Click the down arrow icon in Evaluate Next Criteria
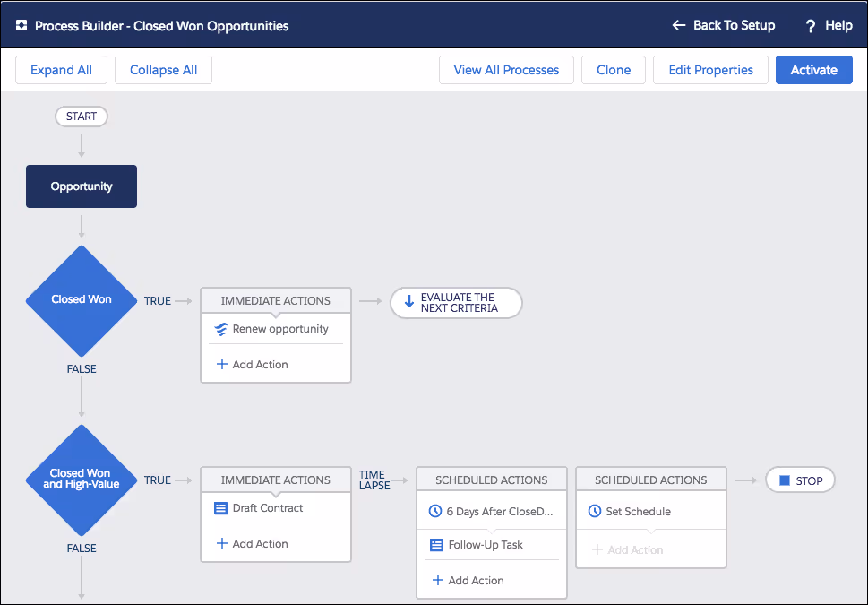The image size is (868, 605). point(409,301)
